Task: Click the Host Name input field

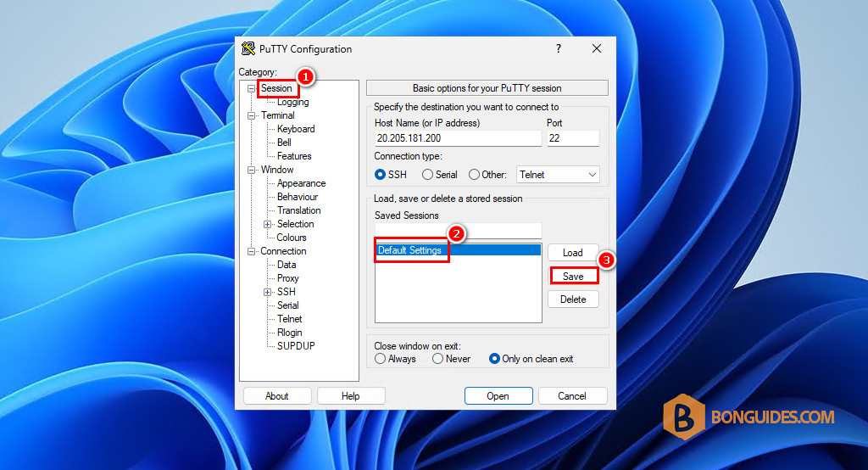Action: [x=458, y=138]
